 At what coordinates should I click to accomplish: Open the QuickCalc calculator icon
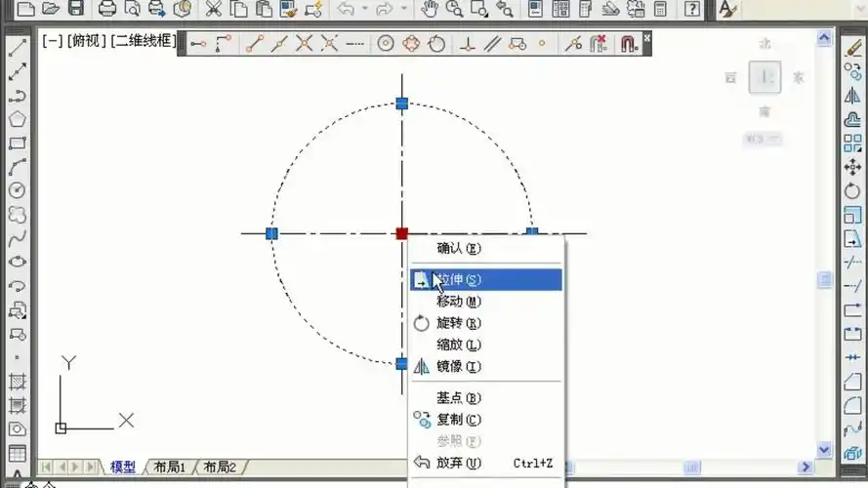click(660, 9)
